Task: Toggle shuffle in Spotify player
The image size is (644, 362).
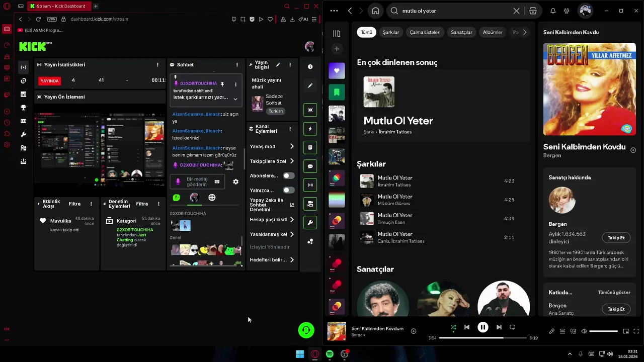Action: pos(453,327)
